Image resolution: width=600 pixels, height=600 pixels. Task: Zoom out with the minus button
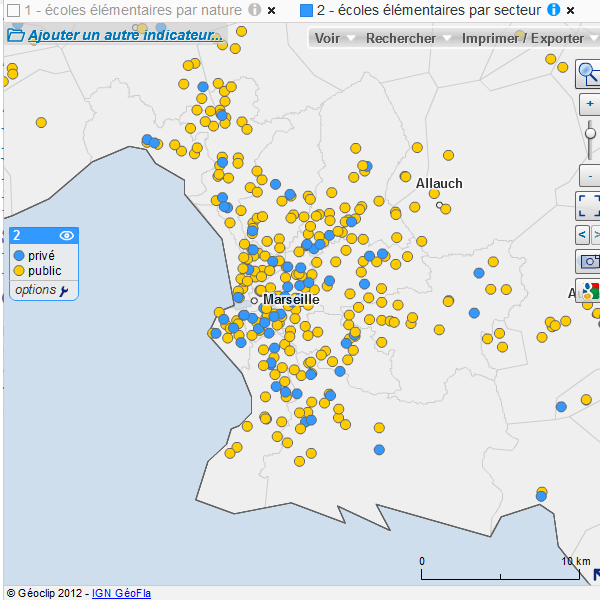click(x=590, y=175)
